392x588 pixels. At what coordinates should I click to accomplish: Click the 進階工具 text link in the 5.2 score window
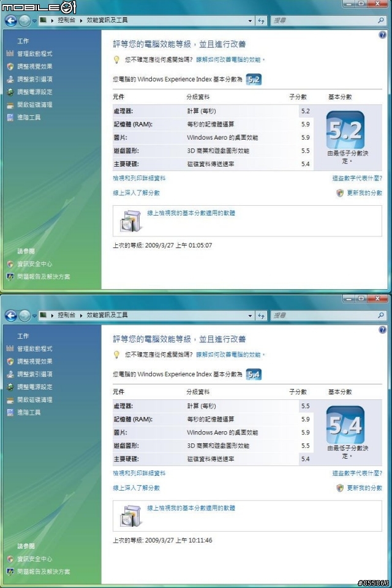tap(29, 118)
